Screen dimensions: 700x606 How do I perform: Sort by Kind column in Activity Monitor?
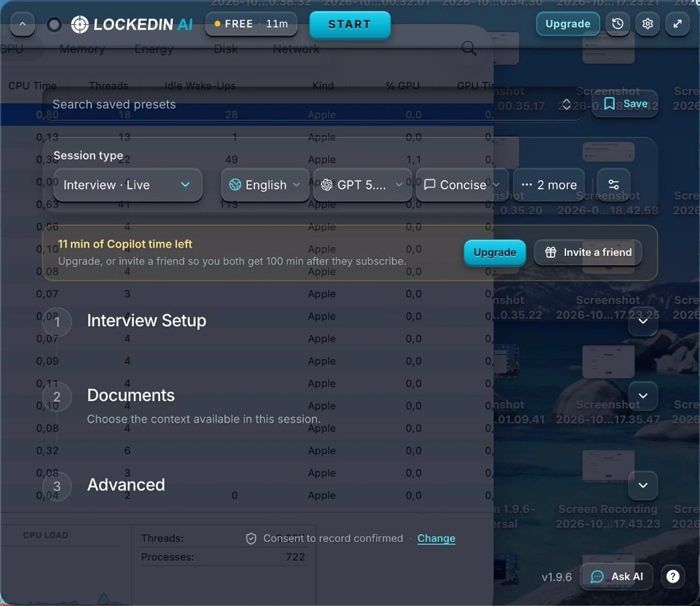pos(323,86)
